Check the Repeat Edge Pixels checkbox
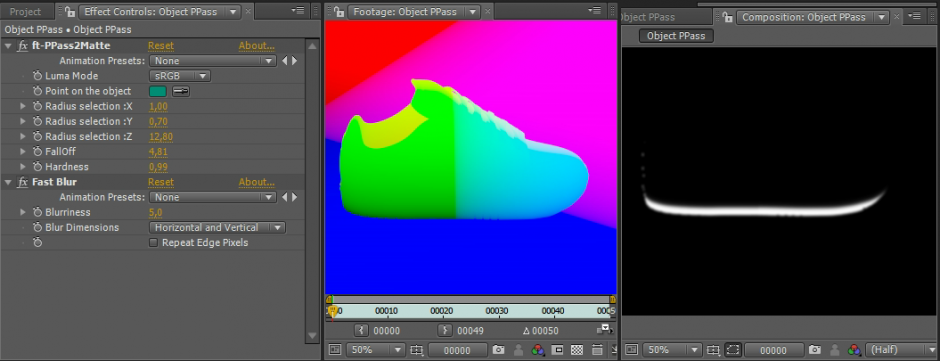 point(153,243)
